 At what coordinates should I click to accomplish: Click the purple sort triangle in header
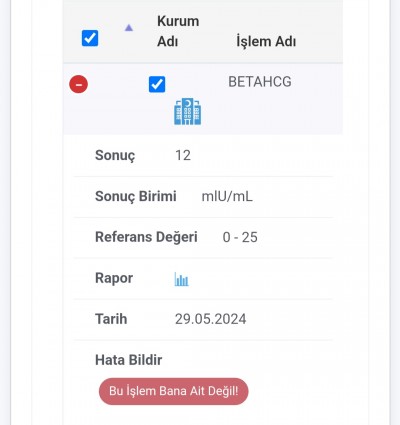point(129,28)
